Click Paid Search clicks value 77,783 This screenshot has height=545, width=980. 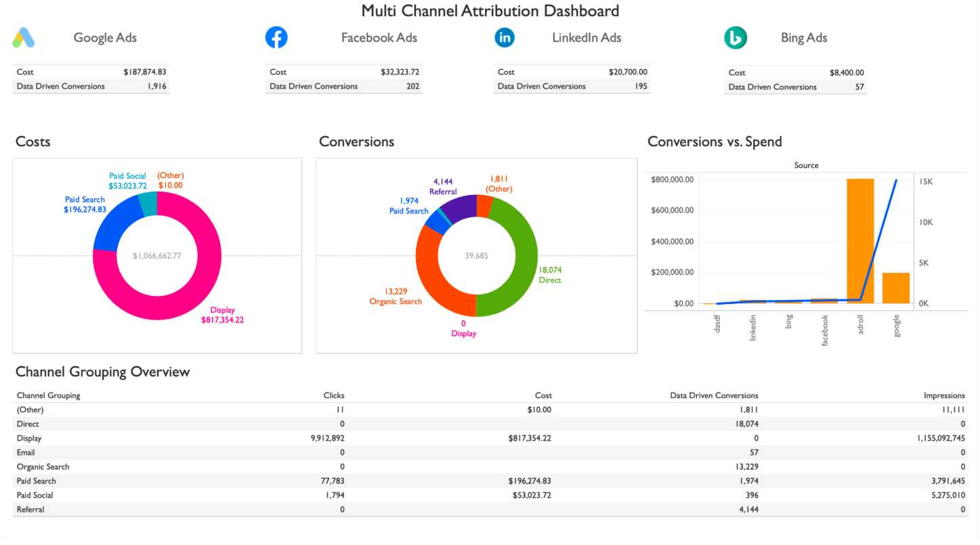coord(333,481)
